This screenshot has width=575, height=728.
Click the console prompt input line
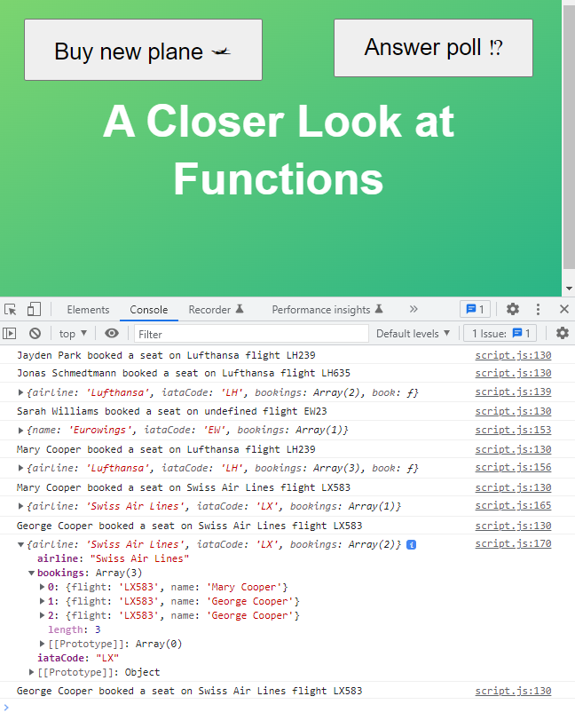pos(287,708)
